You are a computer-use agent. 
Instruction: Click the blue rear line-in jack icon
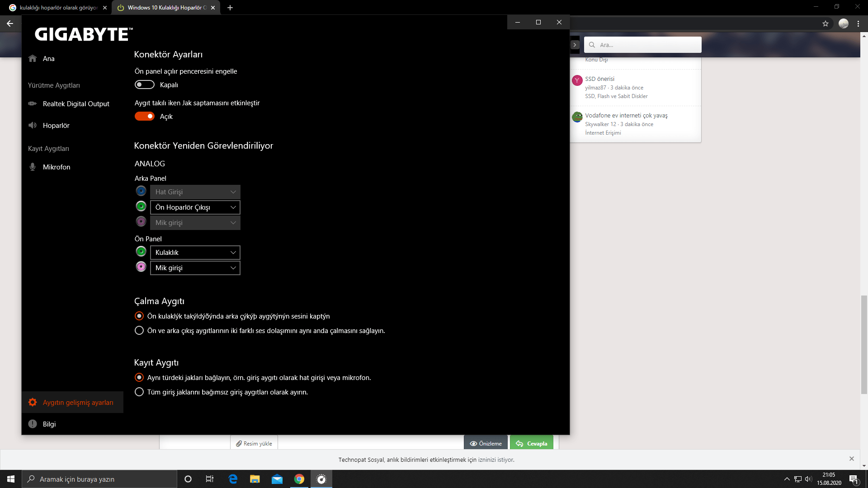(x=141, y=191)
